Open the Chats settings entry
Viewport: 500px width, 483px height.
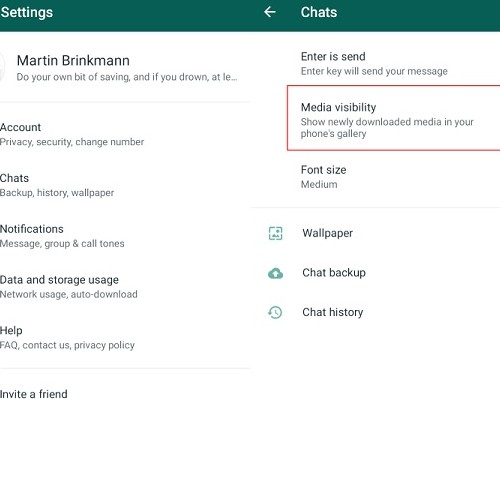(125, 185)
